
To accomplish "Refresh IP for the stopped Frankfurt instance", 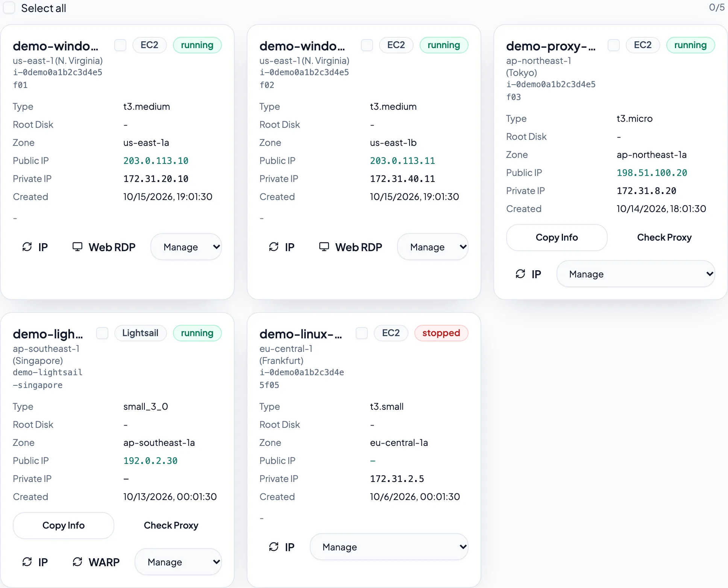I will pos(282,547).
